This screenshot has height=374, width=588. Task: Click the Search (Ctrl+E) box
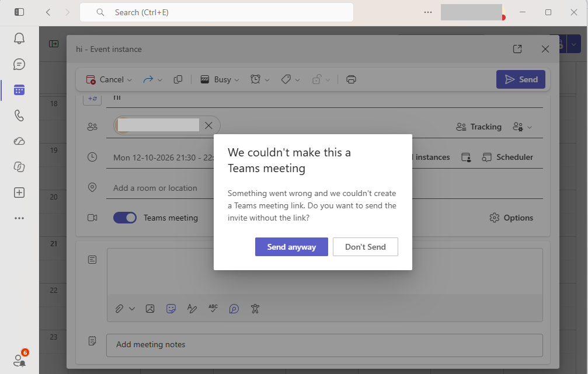217,12
